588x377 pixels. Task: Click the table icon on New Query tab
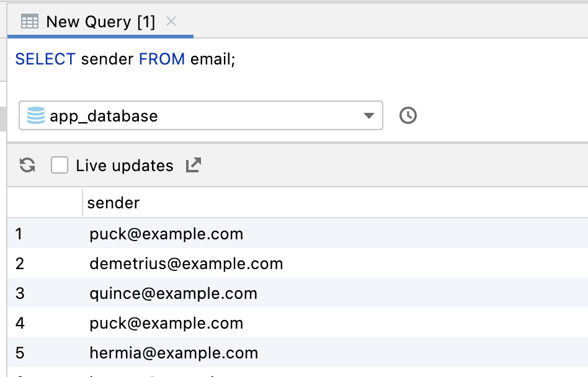tap(29, 22)
